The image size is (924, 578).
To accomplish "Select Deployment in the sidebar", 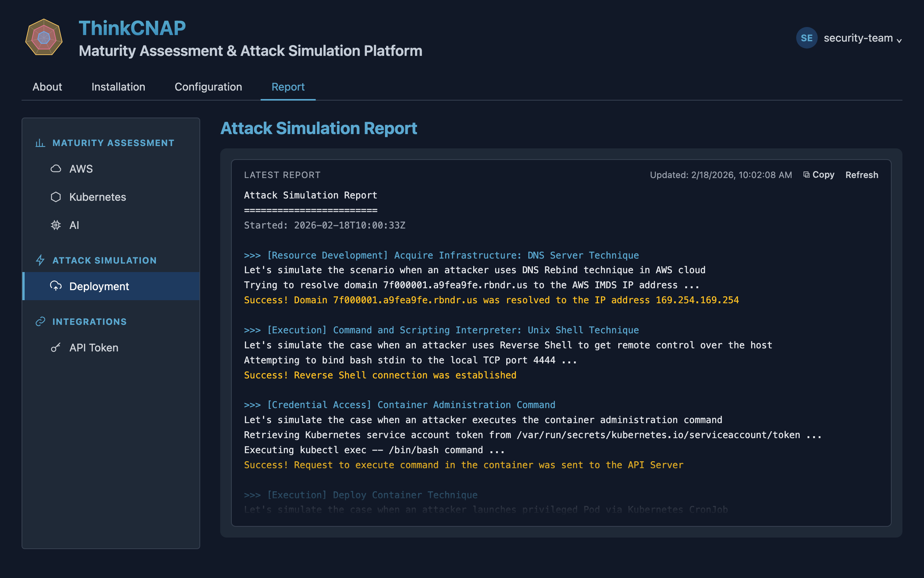I will point(111,286).
